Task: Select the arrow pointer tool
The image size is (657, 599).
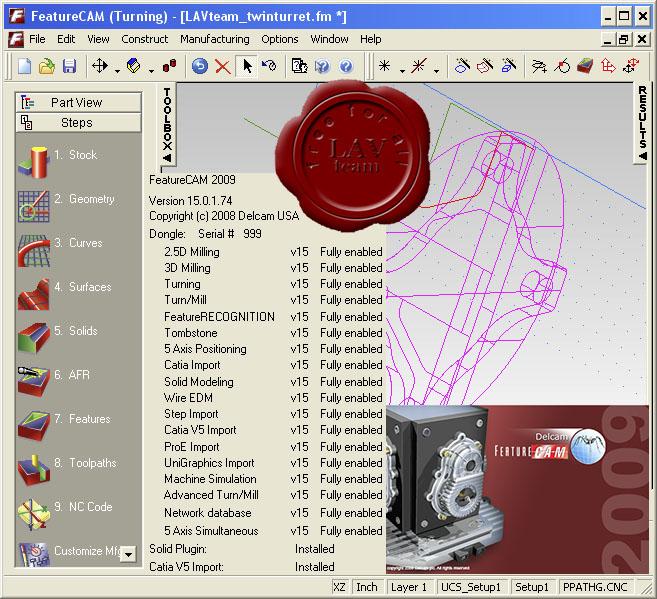Action: tap(247, 66)
